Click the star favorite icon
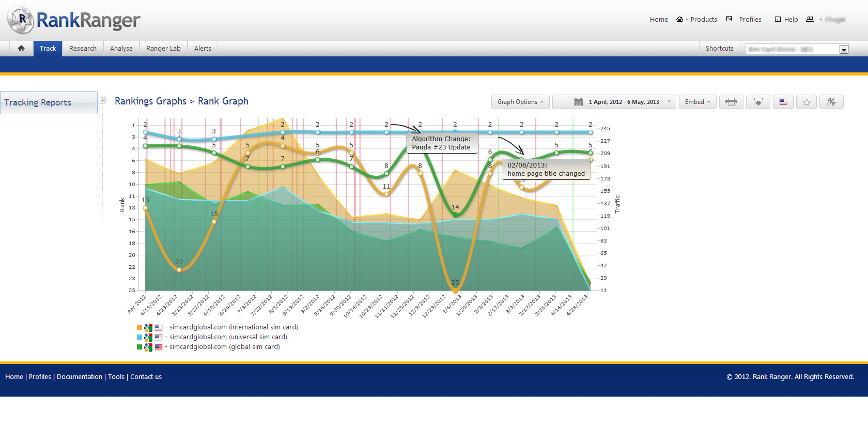 (807, 102)
